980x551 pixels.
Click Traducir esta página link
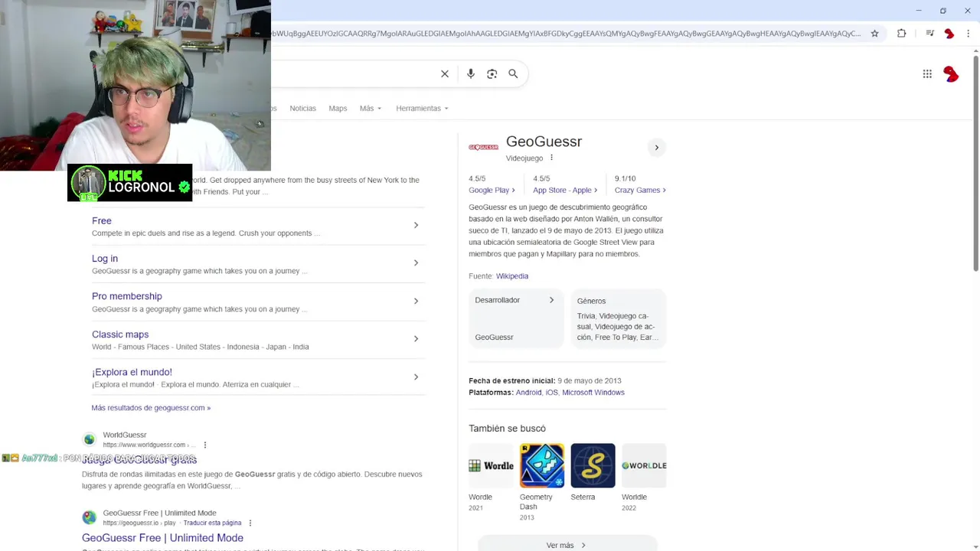click(x=212, y=523)
